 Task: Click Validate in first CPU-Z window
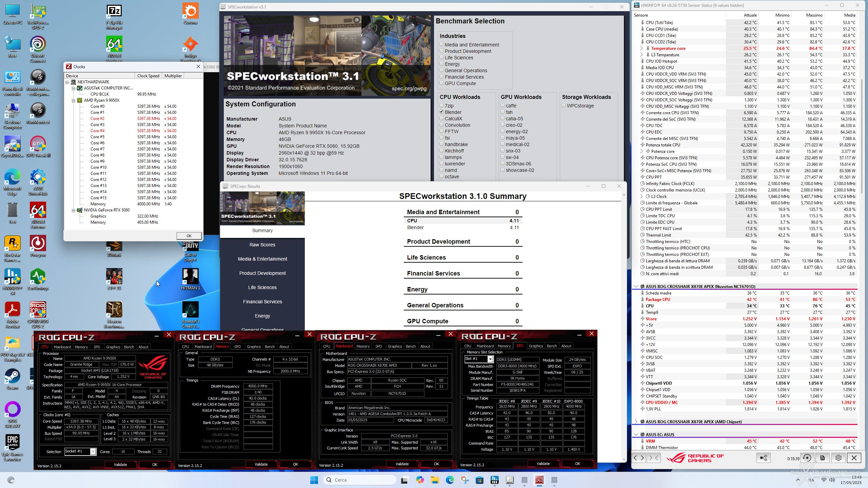[120, 465]
